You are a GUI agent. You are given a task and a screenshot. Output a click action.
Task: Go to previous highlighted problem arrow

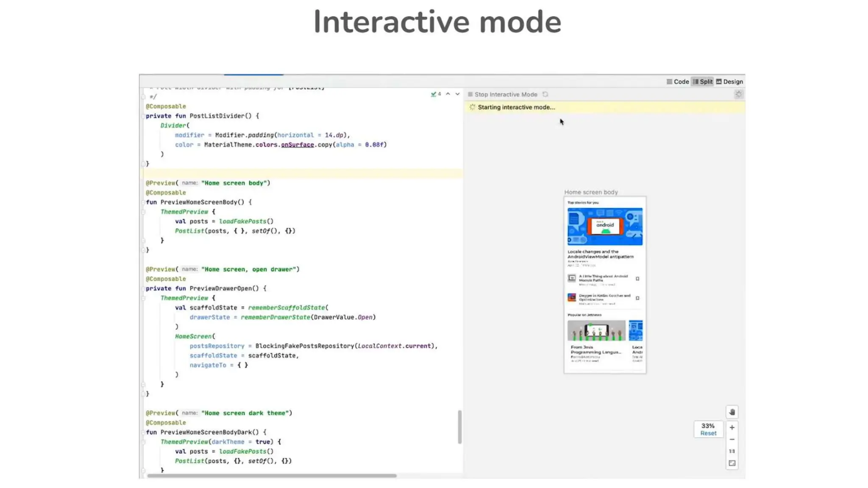point(448,94)
